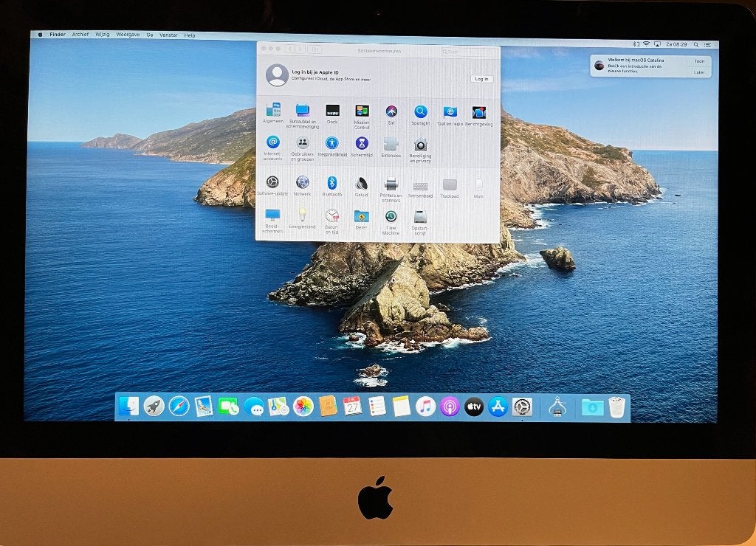Open Finder from the Dock

point(128,407)
